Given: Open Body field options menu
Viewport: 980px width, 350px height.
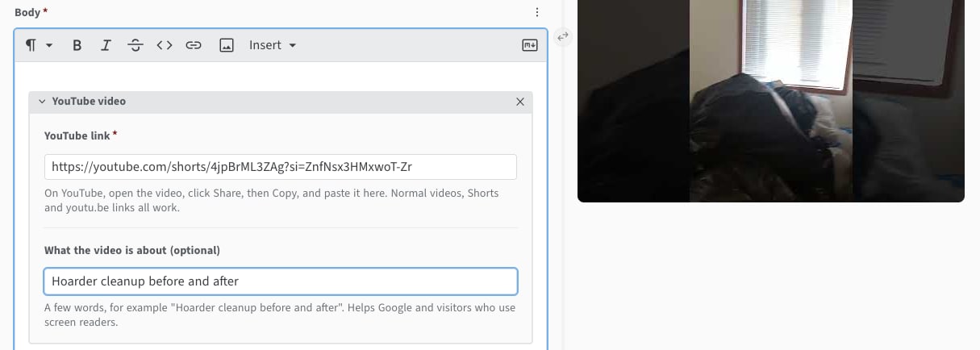Looking at the screenshot, I should pos(537,12).
